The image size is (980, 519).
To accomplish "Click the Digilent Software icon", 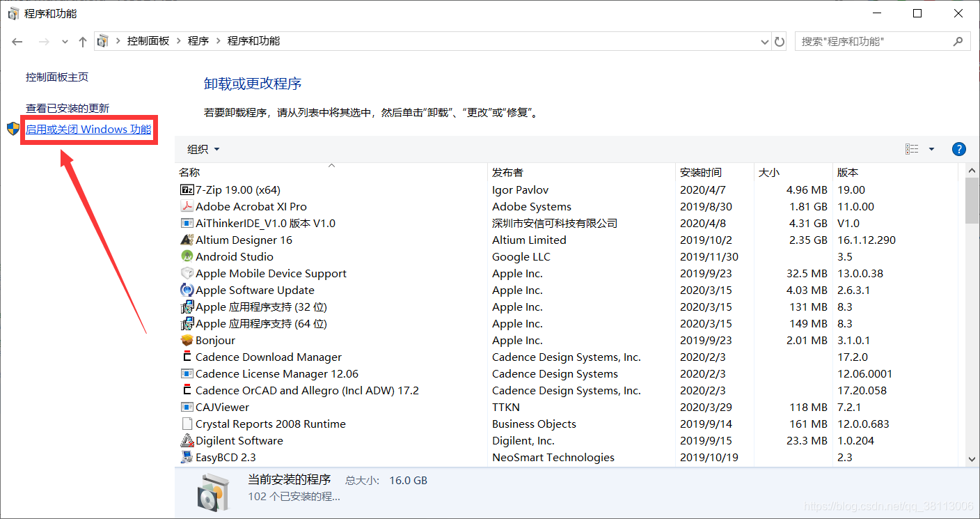I will pos(187,440).
